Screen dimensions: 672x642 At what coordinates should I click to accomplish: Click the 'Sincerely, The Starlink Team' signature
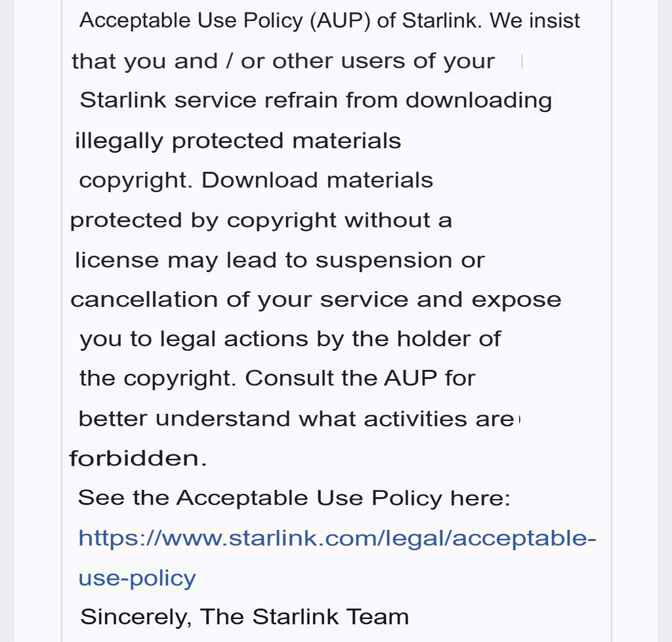pos(244,617)
